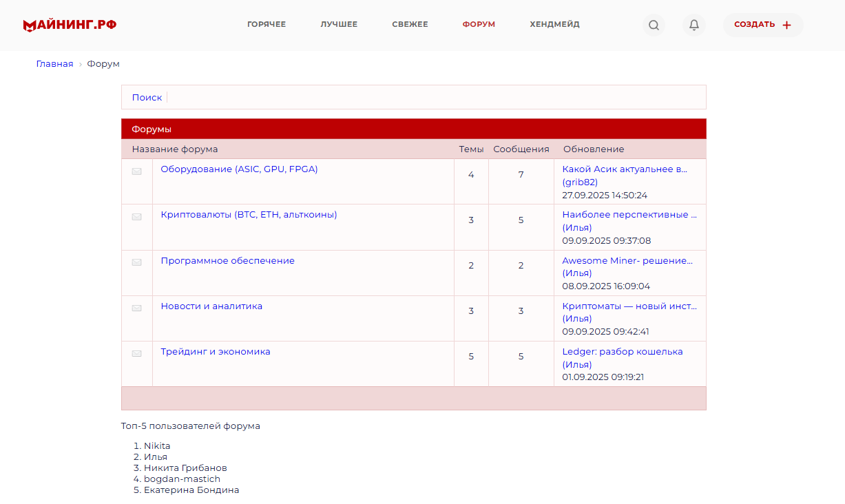Click envelope icon beside Программное обеспечение
This screenshot has height=504, width=845.
[137, 262]
